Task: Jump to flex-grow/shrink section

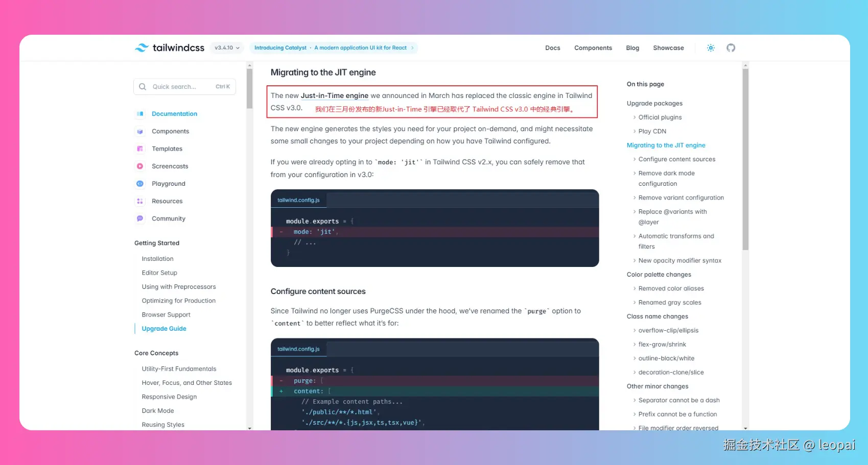Action: 662,345
